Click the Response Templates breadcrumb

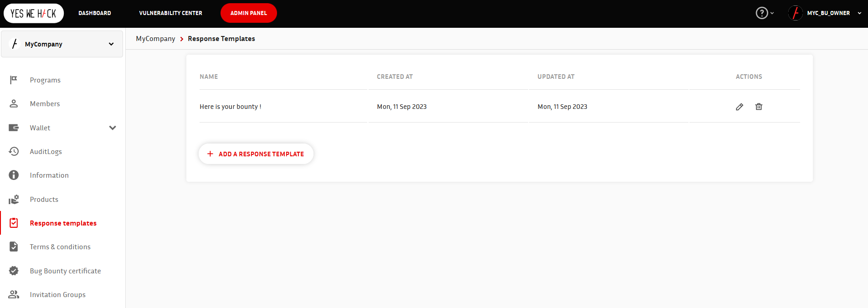[x=221, y=39]
